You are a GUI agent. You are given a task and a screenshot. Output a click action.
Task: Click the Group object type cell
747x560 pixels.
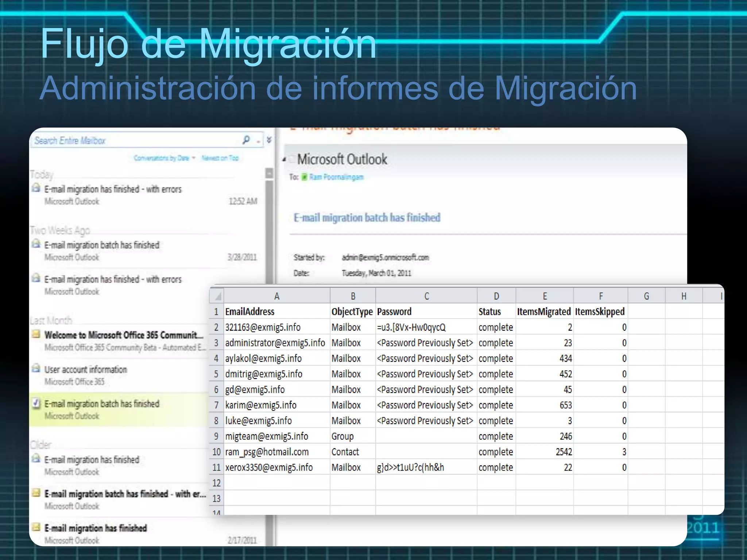353,436
